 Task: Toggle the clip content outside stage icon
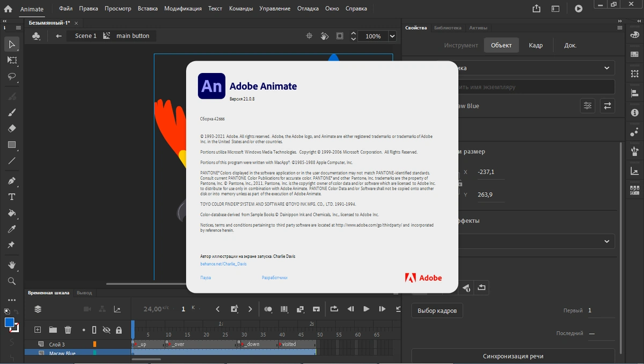[340, 36]
